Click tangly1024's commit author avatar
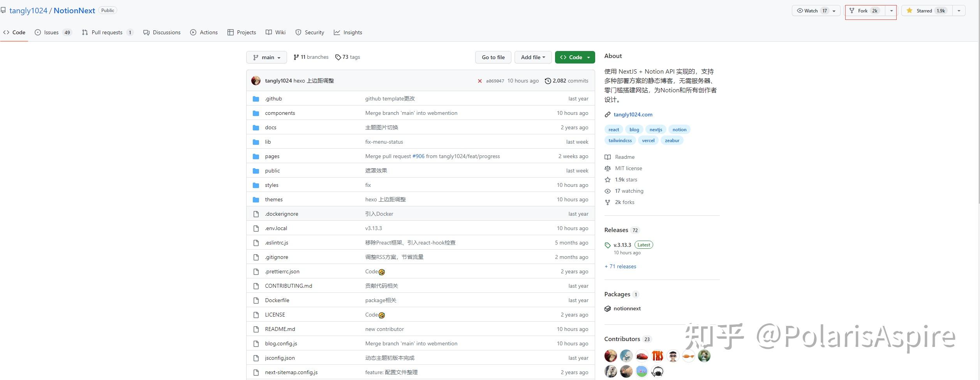The image size is (980, 380). tap(256, 81)
